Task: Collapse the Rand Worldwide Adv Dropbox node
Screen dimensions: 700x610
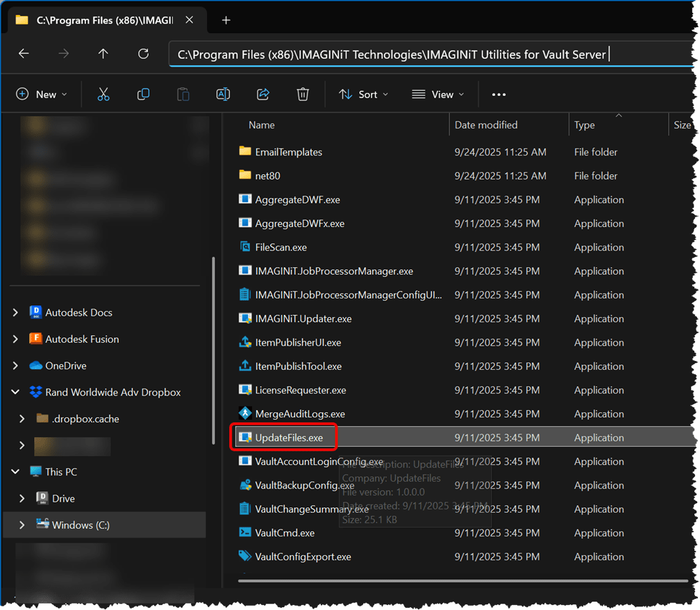Action: coord(15,392)
